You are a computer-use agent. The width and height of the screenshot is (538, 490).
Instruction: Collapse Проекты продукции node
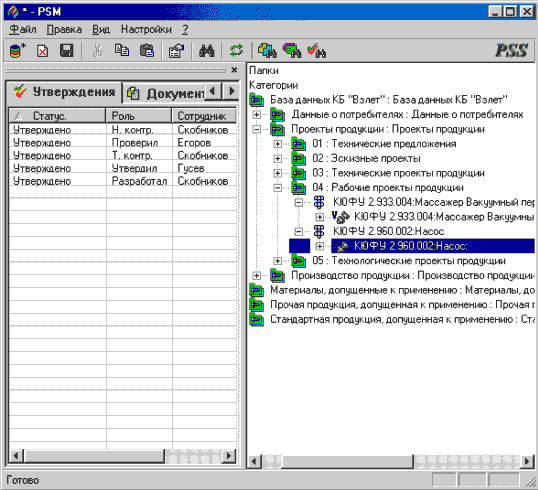(x=256, y=129)
